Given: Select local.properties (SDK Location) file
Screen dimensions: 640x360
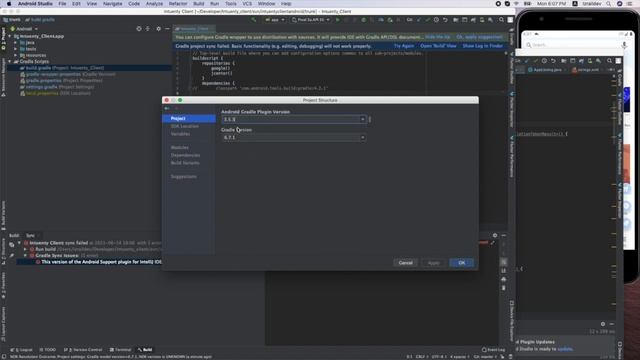Looking at the screenshot, I should tap(56, 93).
